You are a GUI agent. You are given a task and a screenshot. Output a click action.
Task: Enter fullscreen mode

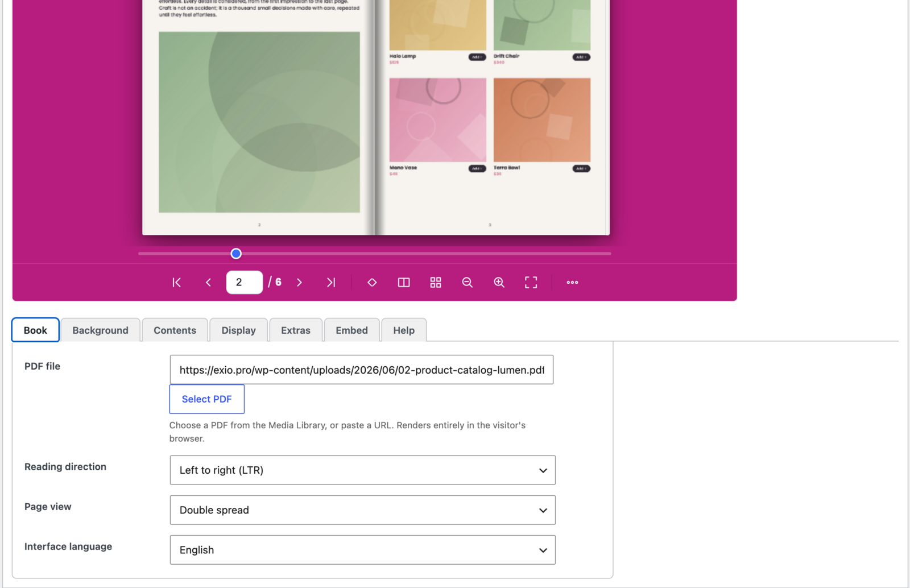(531, 282)
